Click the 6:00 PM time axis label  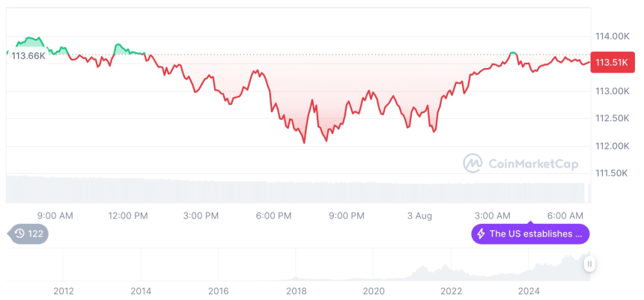pos(273,216)
